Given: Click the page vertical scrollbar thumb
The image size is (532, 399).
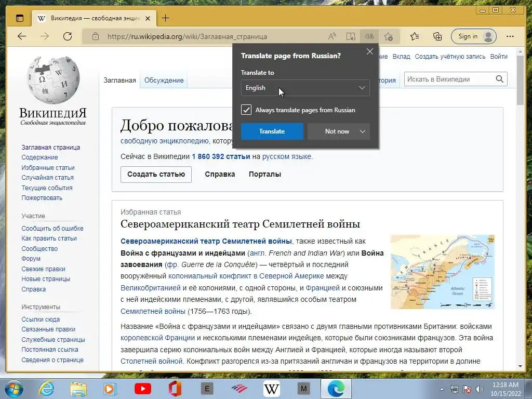Looking at the screenshot, I should tap(521, 80).
